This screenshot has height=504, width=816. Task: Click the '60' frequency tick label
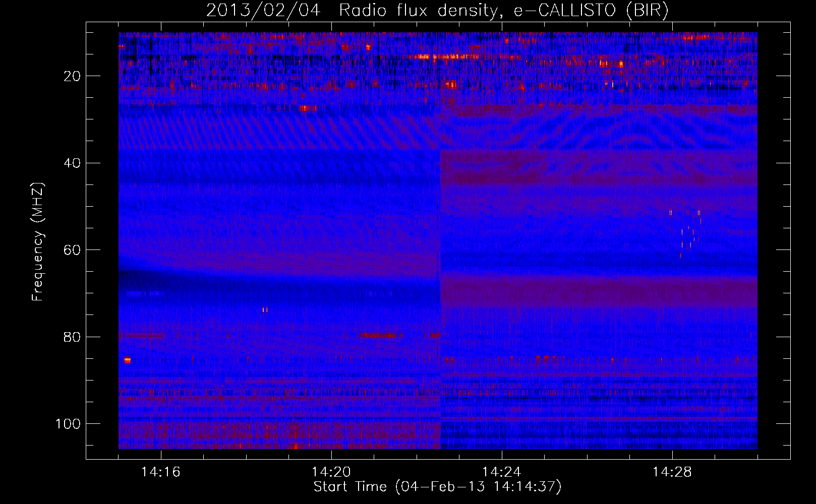pyautogui.click(x=72, y=250)
